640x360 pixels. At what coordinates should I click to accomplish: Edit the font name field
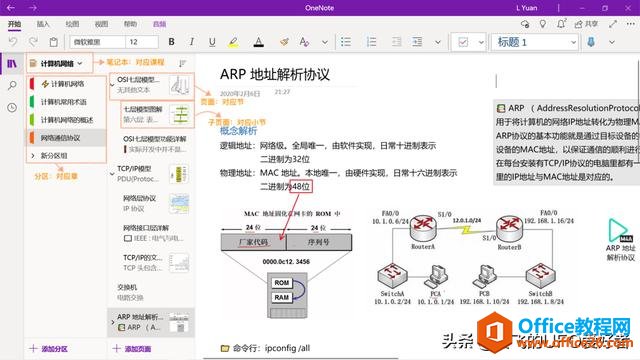pos(98,42)
